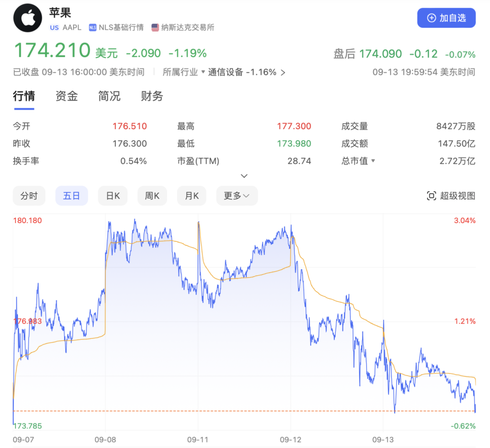
Task: Switch to the 资金 tab
Action: click(x=67, y=96)
